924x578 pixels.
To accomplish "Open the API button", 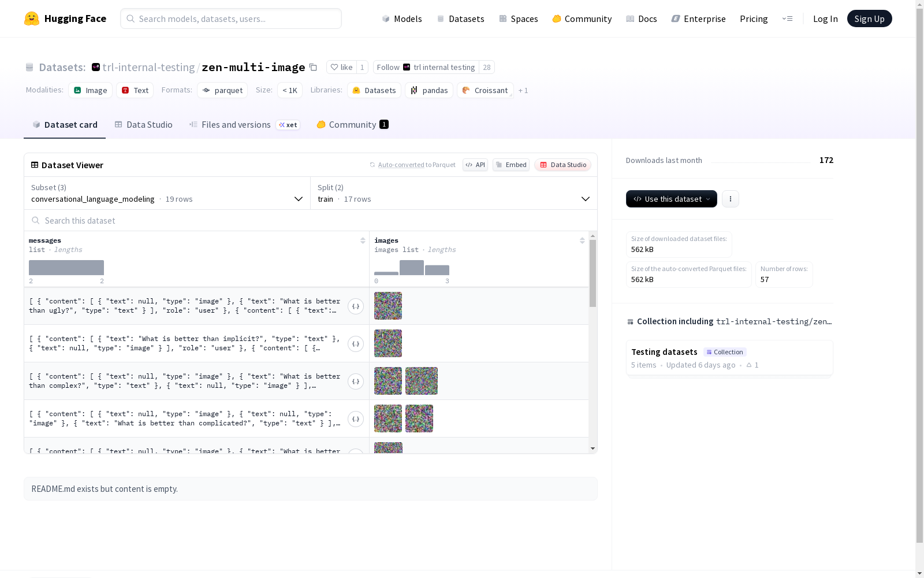I will (x=475, y=165).
